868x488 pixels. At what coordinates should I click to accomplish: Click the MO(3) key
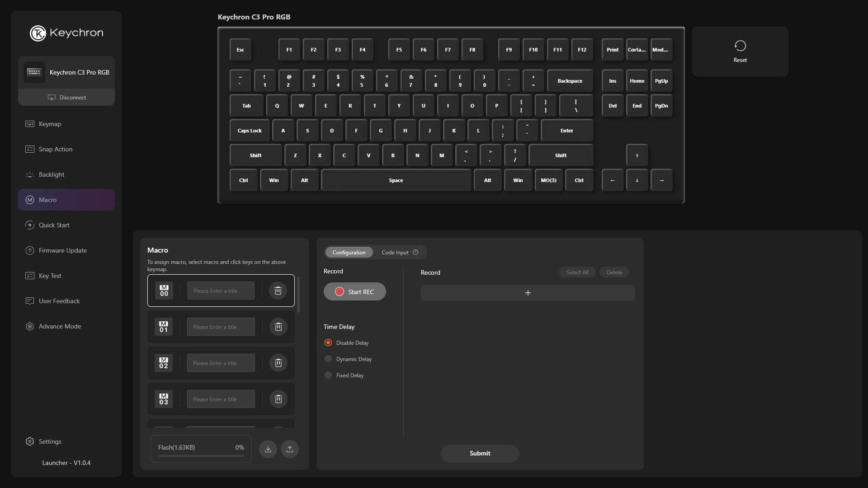click(x=548, y=180)
